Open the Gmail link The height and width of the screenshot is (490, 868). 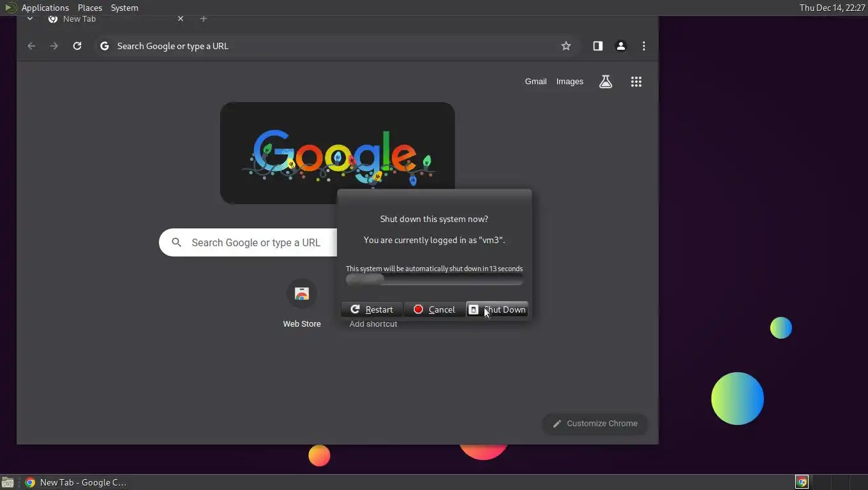[535, 82]
